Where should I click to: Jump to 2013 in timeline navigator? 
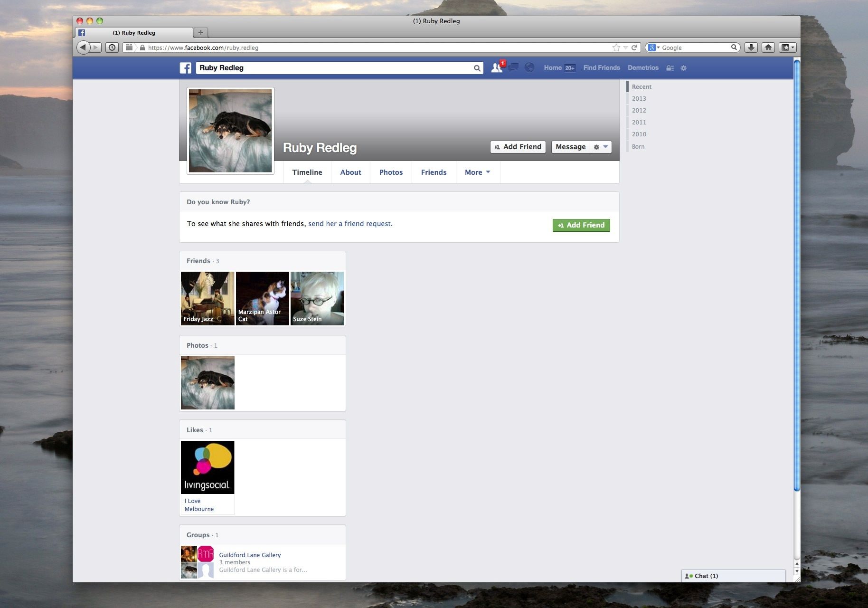click(x=639, y=98)
